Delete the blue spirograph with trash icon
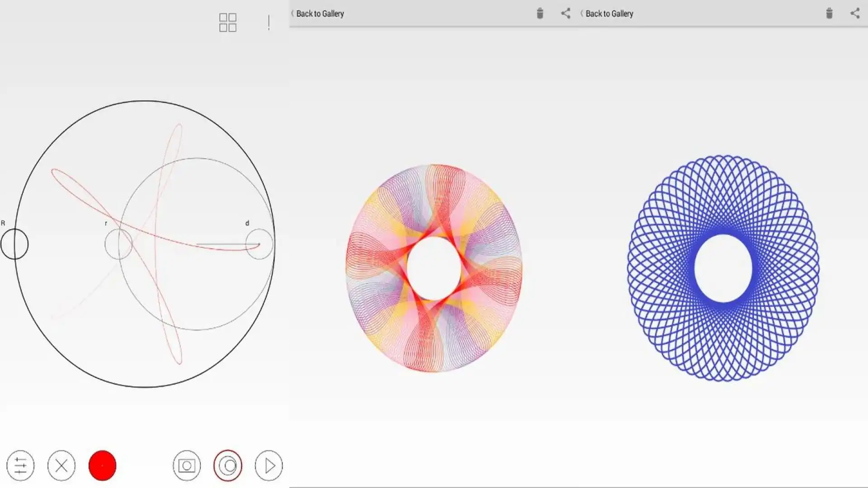The width and height of the screenshot is (868, 488). point(829,13)
